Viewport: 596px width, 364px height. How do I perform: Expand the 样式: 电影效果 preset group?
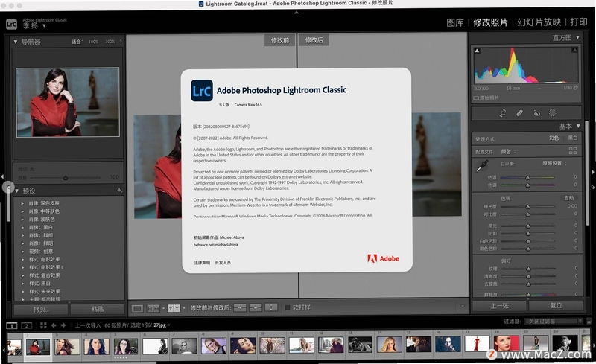pos(22,260)
